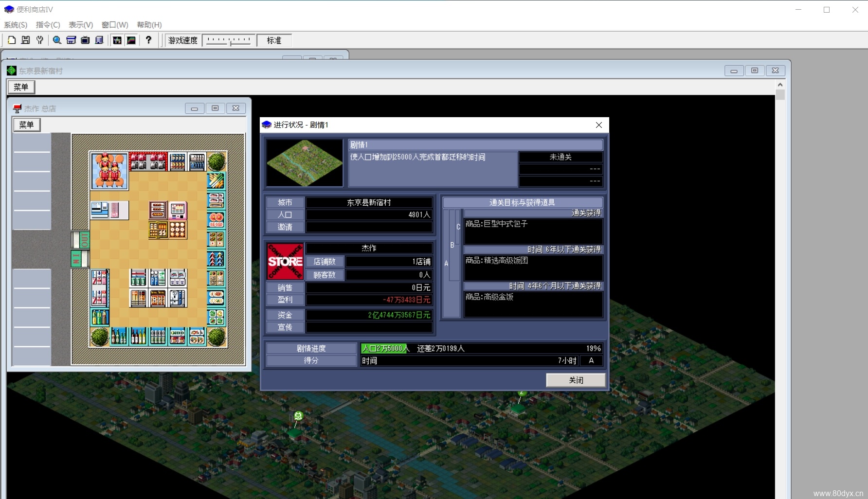The image size is (868, 499).
Task: Minimize the 东京县新宿村 city window
Action: coord(734,71)
